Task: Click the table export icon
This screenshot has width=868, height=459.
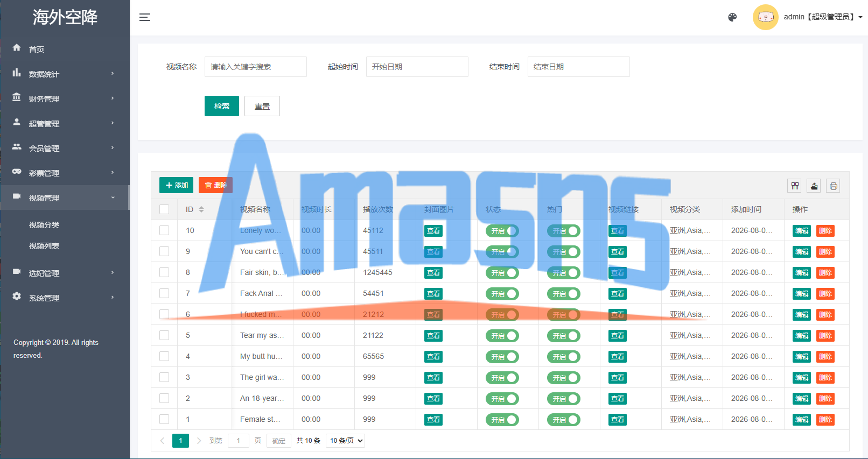Action: pyautogui.click(x=814, y=186)
